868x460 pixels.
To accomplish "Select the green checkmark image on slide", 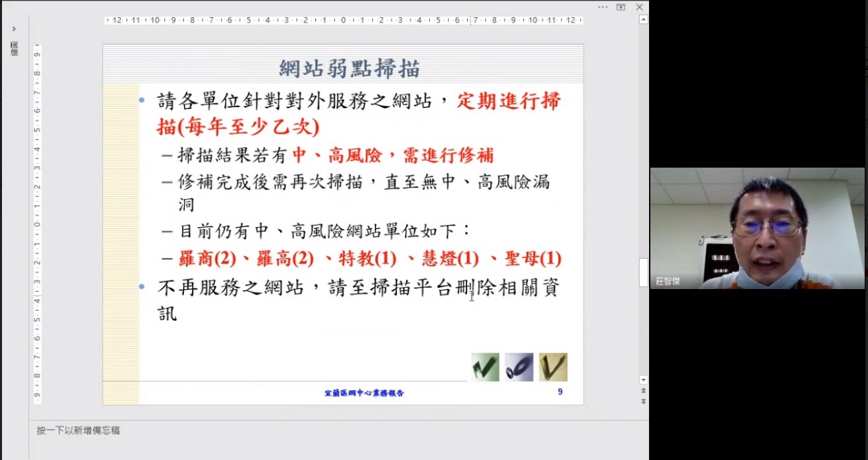I will (485, 367).
